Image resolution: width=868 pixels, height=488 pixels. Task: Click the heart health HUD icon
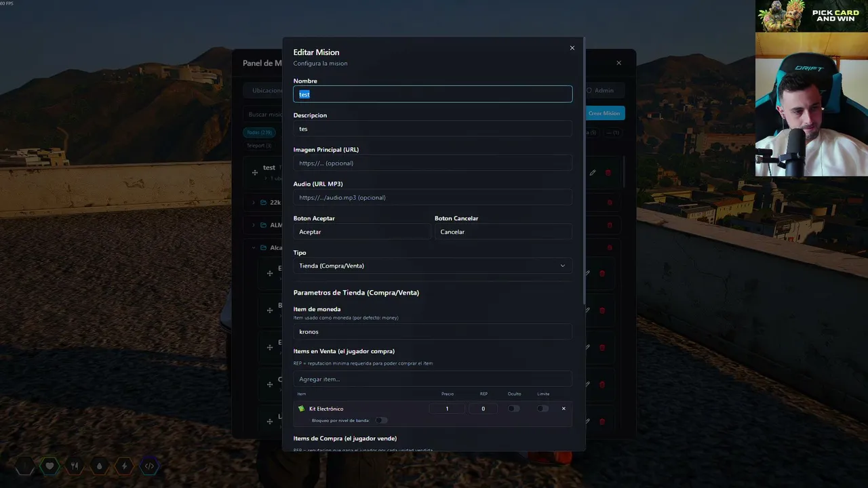(x=50, y=466)
